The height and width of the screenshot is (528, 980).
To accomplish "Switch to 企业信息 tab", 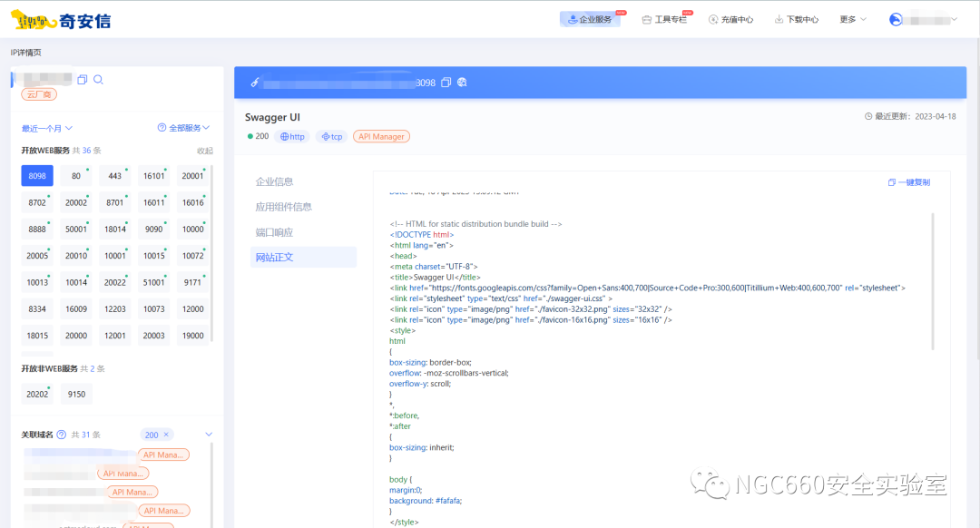I will [274, 181].
